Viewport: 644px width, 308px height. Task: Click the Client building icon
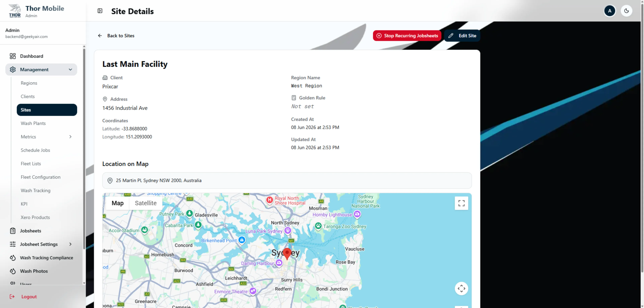tap(105, 78)
